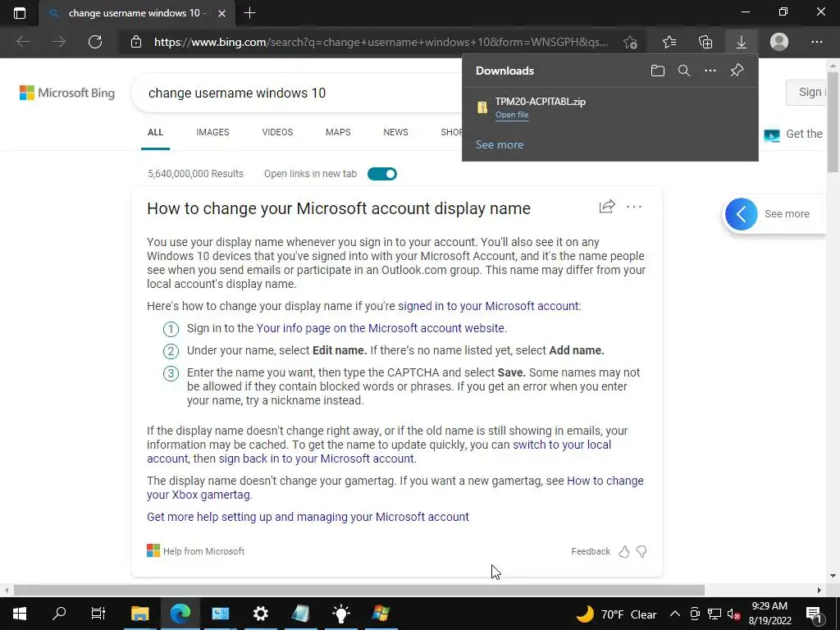The width and height of the screenshot is (840, 630).
Task: Open the clock showing 9:29 AM
Action: coord(769,614)
